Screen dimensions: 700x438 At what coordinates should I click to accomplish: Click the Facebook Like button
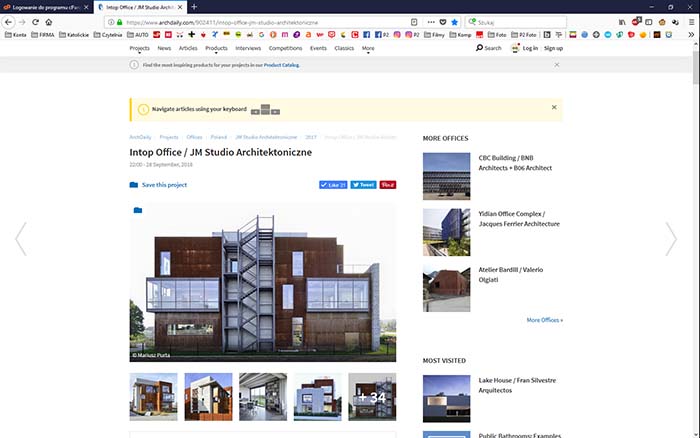pyautogui.click(x=333, y=185)
